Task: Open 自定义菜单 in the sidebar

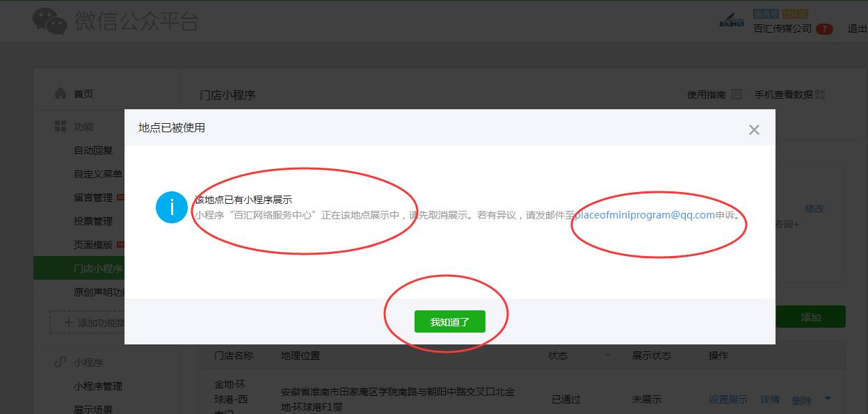Action: 98,174
